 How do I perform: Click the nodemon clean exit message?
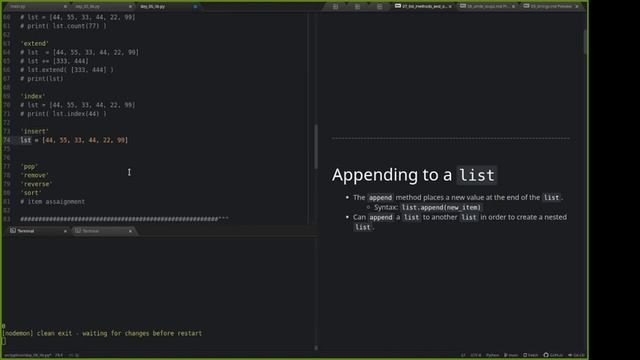tap(102, 333)
